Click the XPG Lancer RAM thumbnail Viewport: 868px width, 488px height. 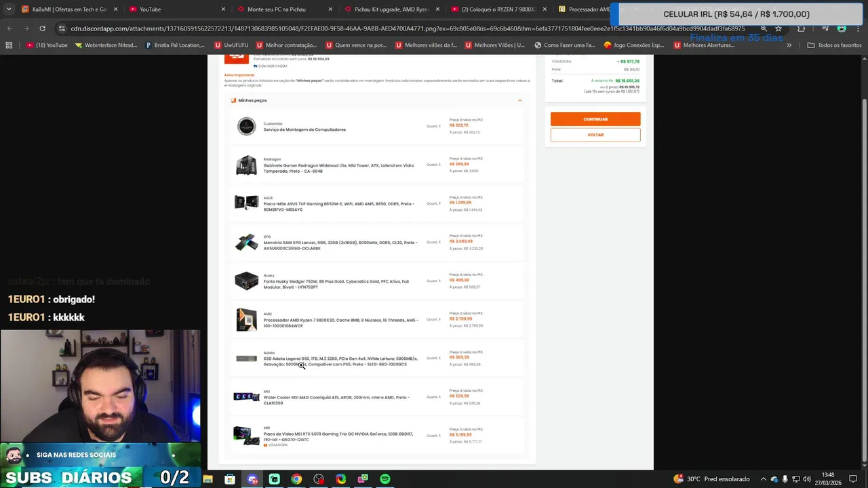pyautogui.click(x=246, y=242)
